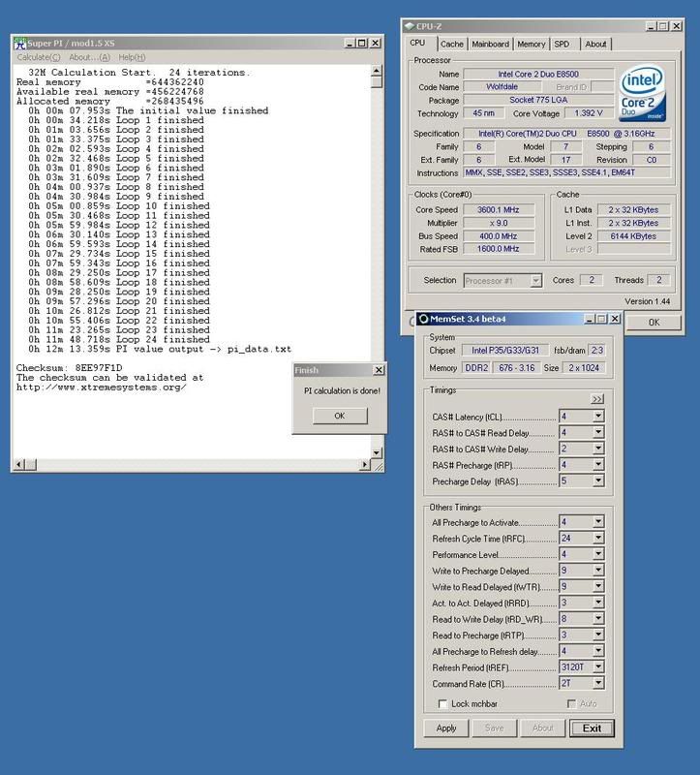Open the All Precharge to Activate dropdown
Screen dimensions: 700x775
tap(598, 522)
